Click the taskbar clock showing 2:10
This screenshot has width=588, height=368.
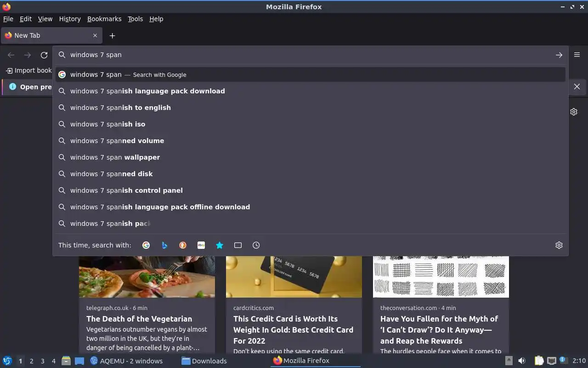coord(579,361)
